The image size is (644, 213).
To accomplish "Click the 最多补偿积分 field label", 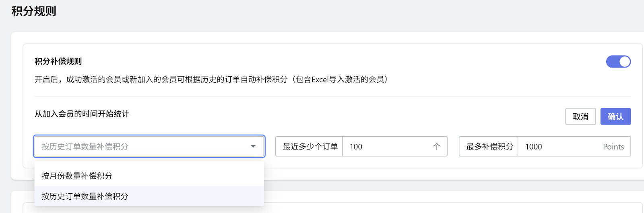I will tap(489, 147).
